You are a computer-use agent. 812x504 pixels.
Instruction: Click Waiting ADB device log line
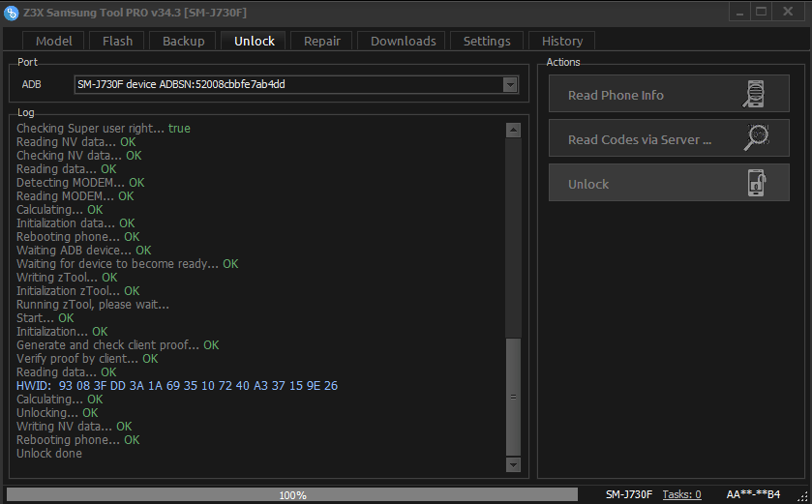(x=84, y=251)
